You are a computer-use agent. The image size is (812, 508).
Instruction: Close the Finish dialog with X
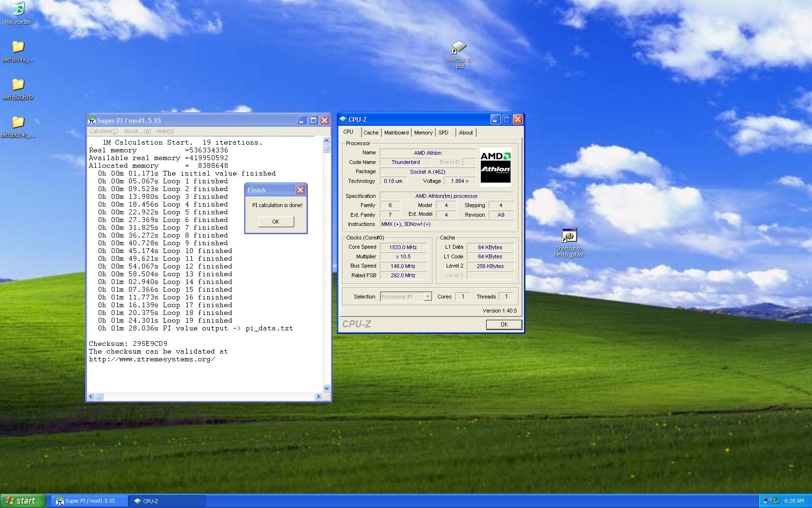[x=300, y=190]
